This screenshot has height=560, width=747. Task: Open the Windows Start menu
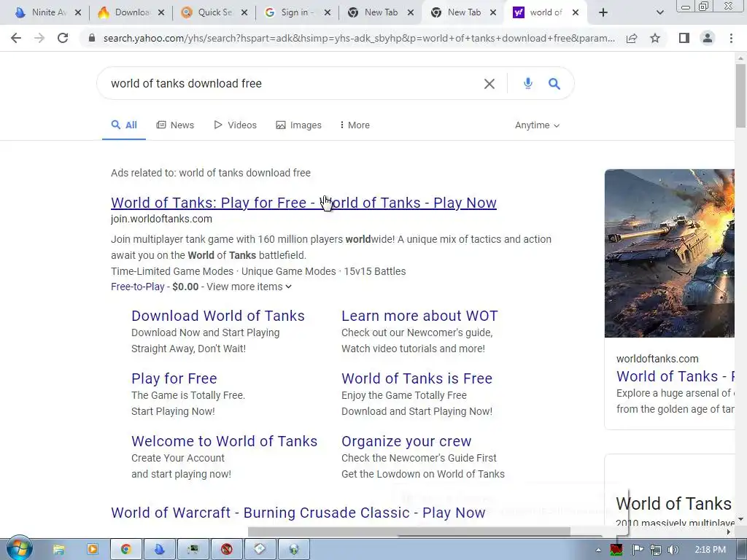[19, 549]
